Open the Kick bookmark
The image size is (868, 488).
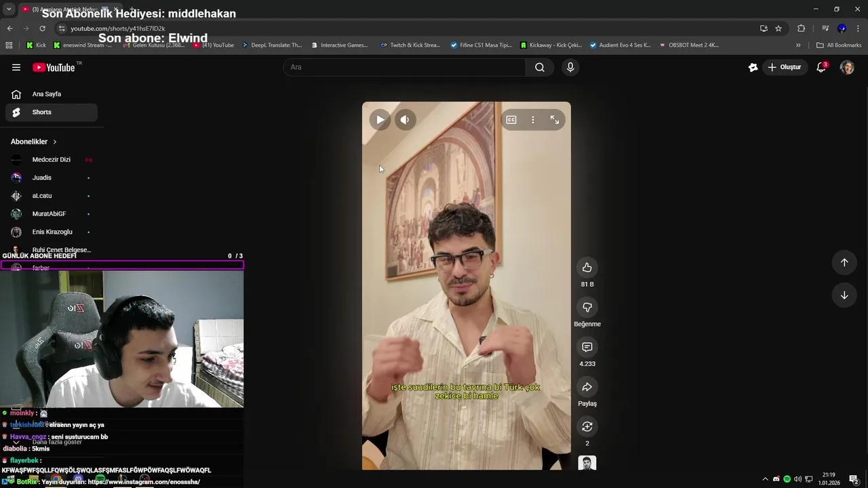tap(37, 45)
